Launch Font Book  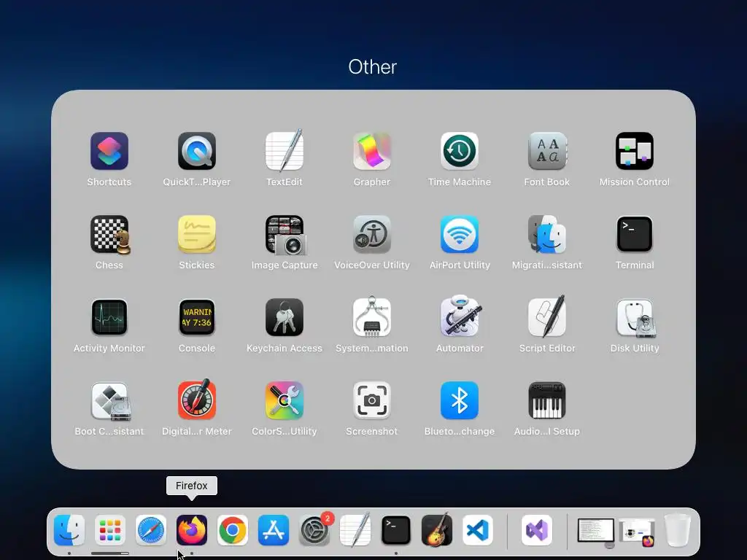click(547, 152)
